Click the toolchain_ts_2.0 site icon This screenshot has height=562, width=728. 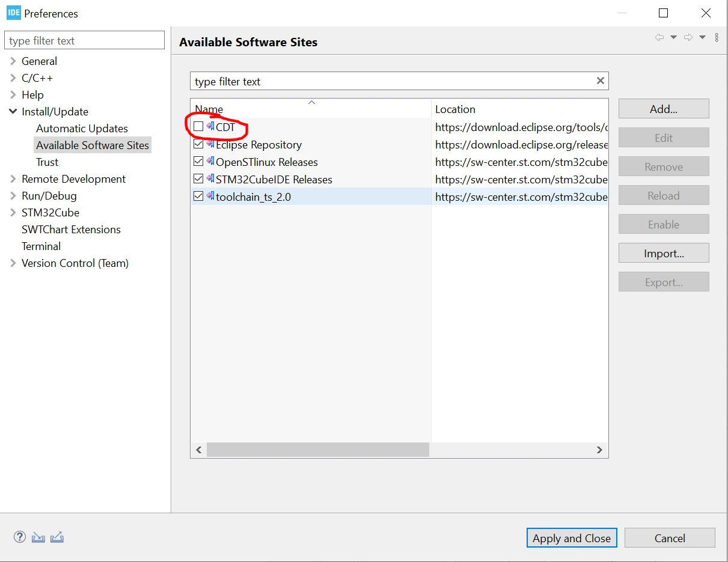click(x=210, y=195)
